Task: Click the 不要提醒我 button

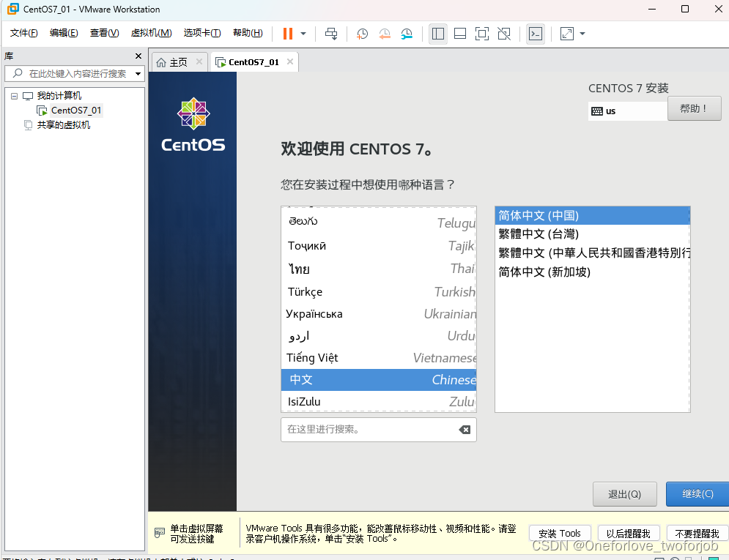Action: click(x=697, y=533)
